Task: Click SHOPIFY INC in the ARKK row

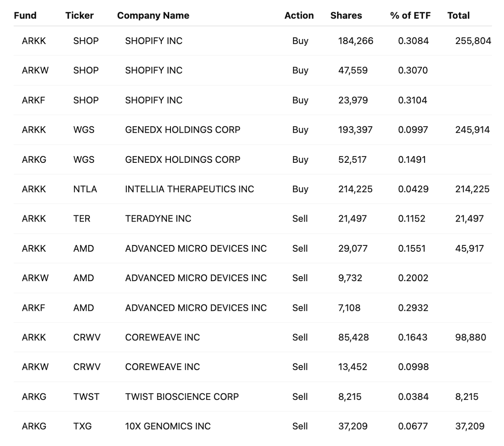Action: [x=154, y=41]
